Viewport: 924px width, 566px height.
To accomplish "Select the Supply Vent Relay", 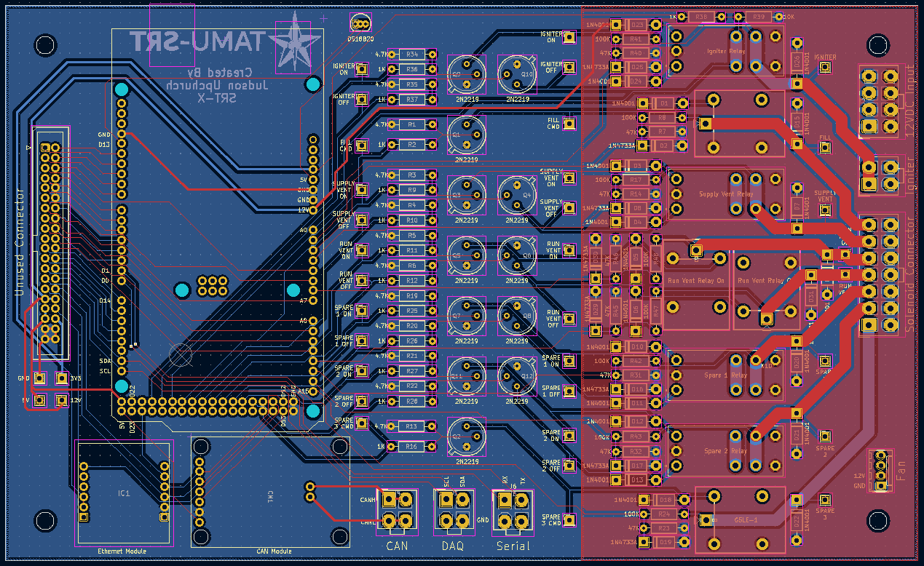I will click(x=726, y=195).
